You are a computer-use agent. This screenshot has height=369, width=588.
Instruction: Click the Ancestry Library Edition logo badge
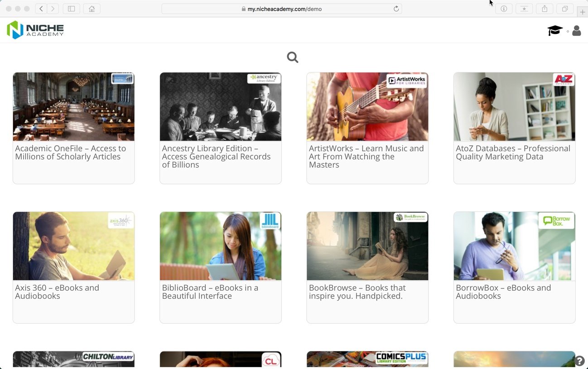pyautogui.click(x=264, y=79)
